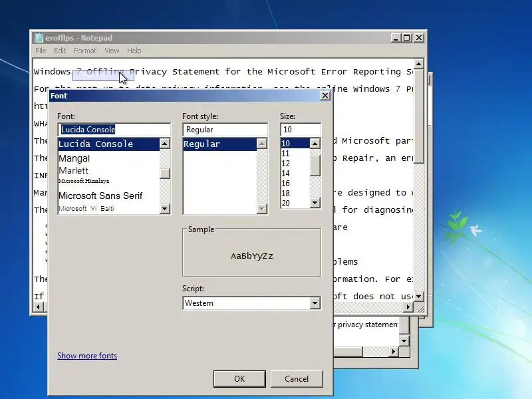The image size is (532, 399).
Task: Maximize the Notepad window
Action: click(x=407, y=38)
